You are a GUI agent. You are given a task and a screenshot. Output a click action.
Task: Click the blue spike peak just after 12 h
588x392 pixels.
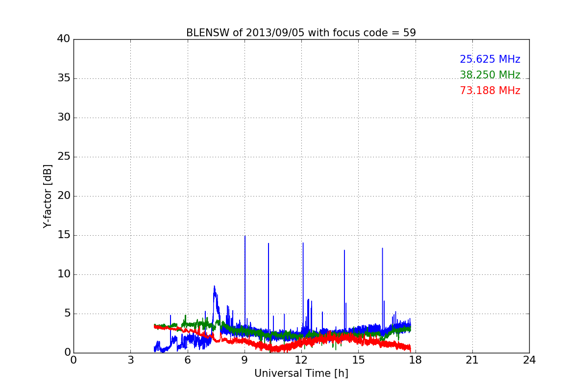pyautogui.click(x=303, y=243)
